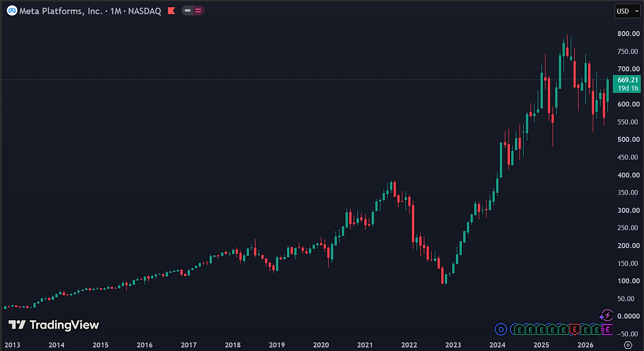Click the 0.0000 price axis label
Image resolution: width=644 pixels, height=351 pixels.
tap(628, 316)
